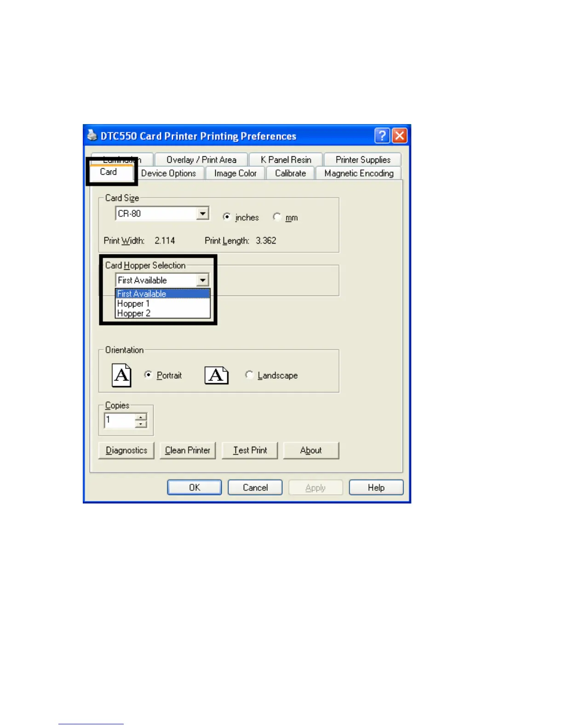
Task: Open the Printer Supplies tab
Action: click(363, 159)
